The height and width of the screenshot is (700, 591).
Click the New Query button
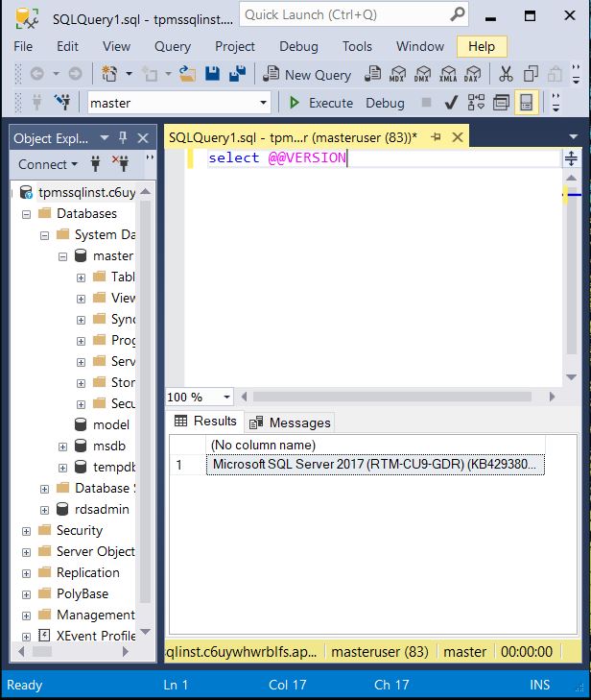307,75
